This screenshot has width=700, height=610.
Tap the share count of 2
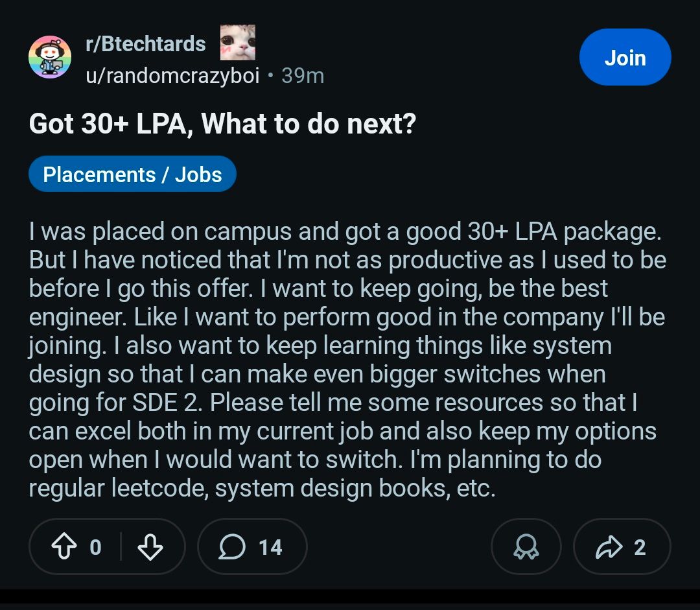tap(639, 548)
